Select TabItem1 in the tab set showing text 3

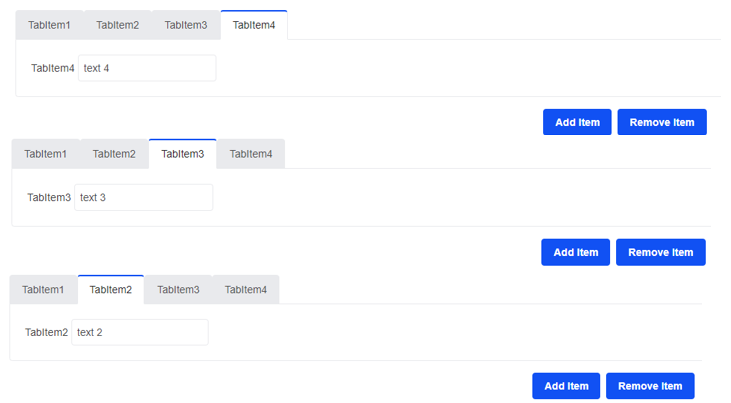click(x=46, y=154)
